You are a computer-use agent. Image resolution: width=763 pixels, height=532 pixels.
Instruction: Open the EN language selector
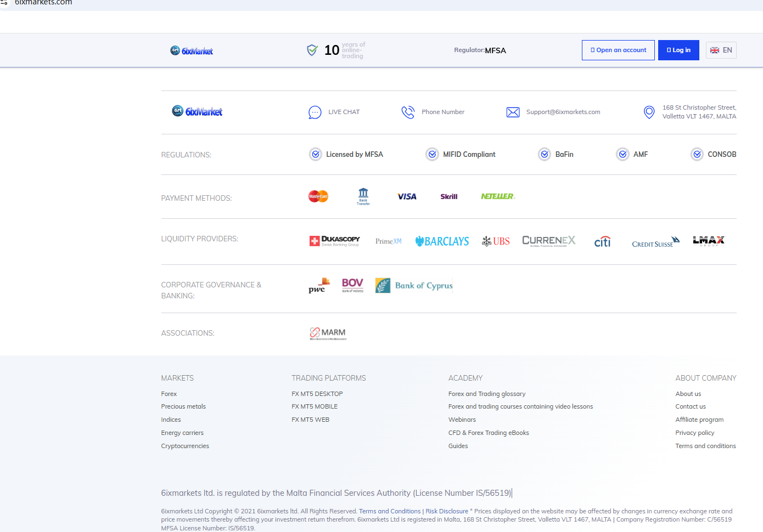point(721,50)
